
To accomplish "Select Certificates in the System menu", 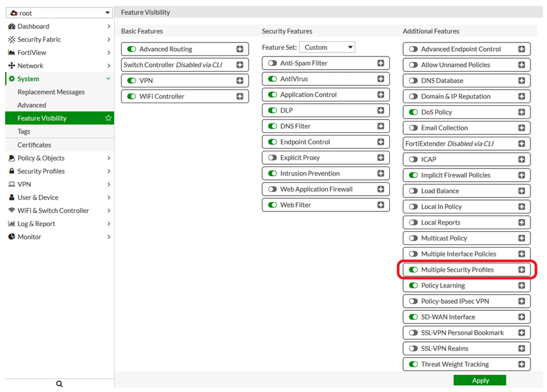I will tap(34, 145).
